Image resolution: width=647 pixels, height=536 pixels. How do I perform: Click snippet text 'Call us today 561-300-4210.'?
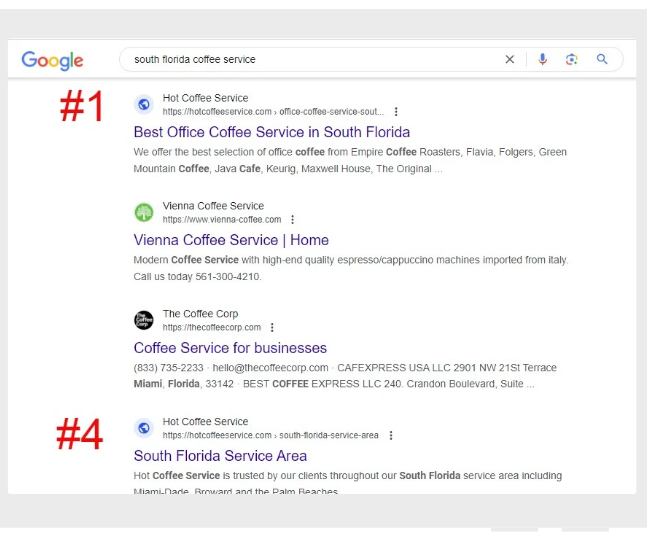[197, 276]
